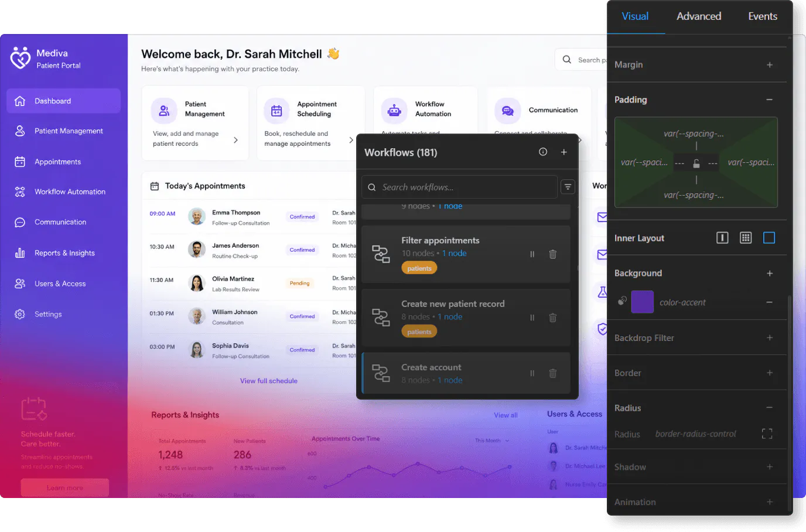Viewport: 806px width, 532px height.
Task: Select the column inner layout option
Action: click(722, 237)
